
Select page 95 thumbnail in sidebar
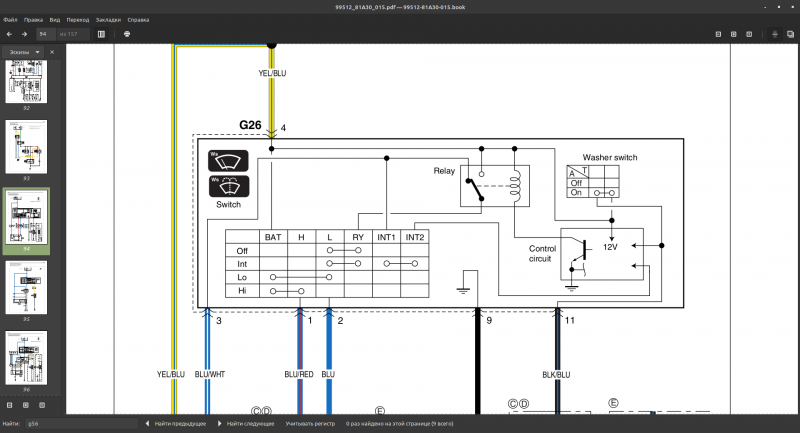click(26, 288)
